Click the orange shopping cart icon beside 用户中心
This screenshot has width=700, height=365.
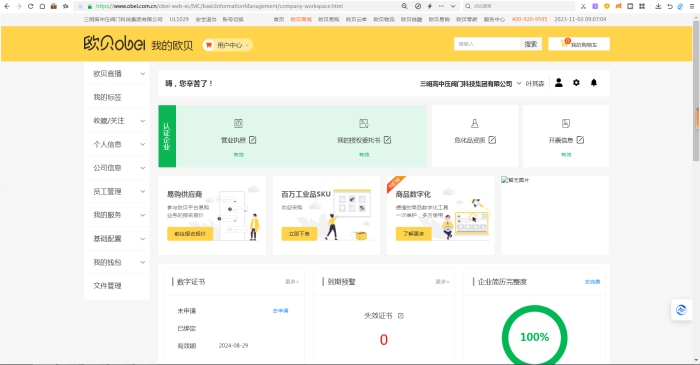[209, 45]
